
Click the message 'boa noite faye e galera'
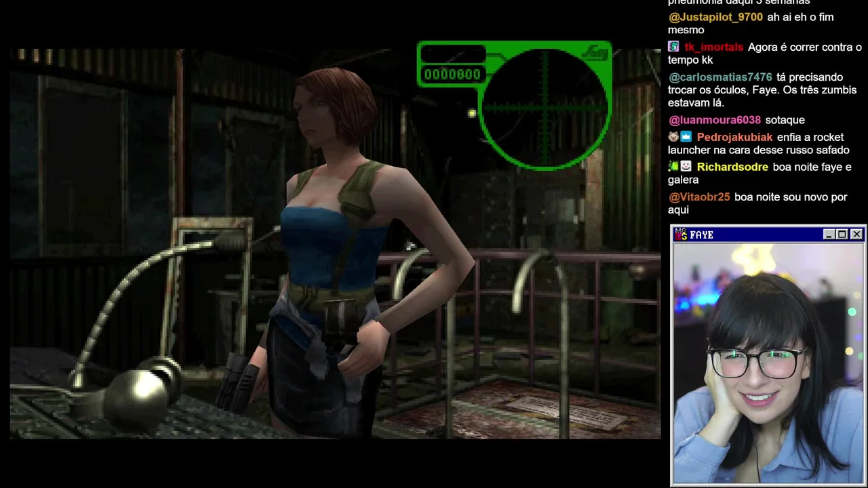pyautogui.click(x=759, y=173)
